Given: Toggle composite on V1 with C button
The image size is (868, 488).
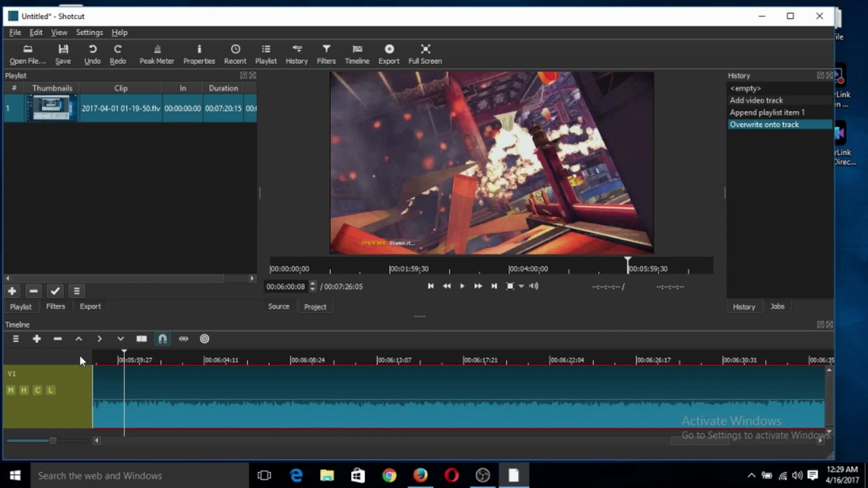Looking at the screenshot, I should coord(37,390).
